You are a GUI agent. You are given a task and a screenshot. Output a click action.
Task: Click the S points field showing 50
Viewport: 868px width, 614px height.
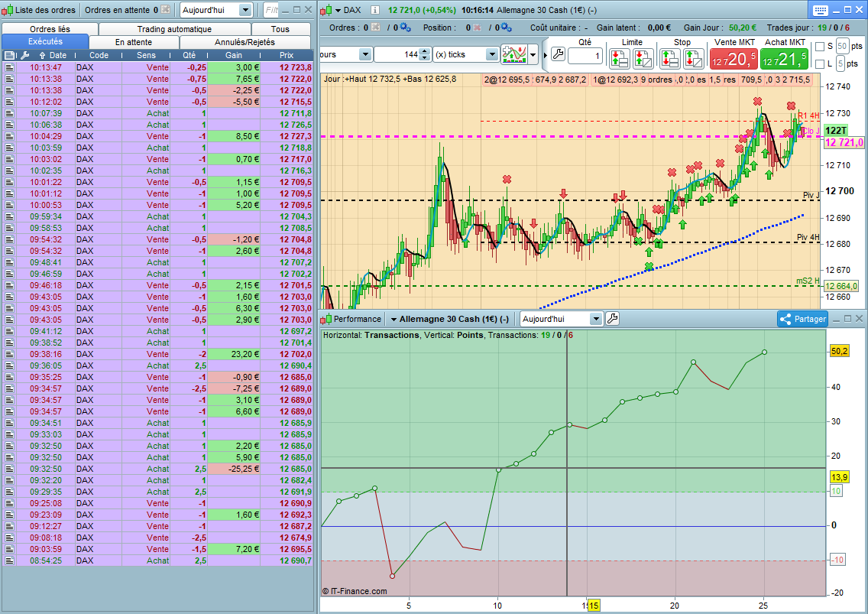(842, 46)
